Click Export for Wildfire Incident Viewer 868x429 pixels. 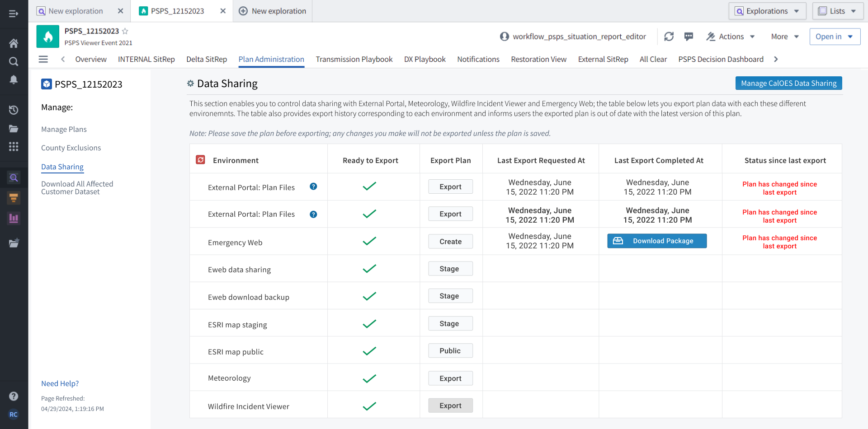click(451, 406)
